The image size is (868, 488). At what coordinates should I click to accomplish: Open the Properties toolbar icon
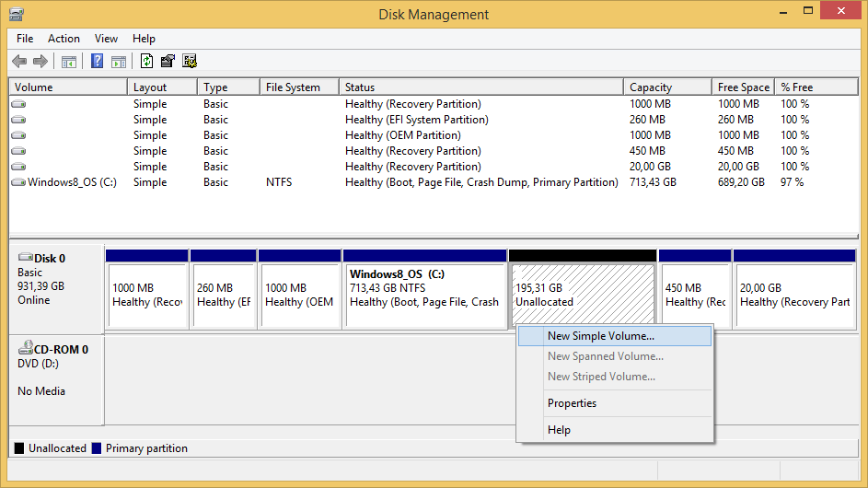168,62
